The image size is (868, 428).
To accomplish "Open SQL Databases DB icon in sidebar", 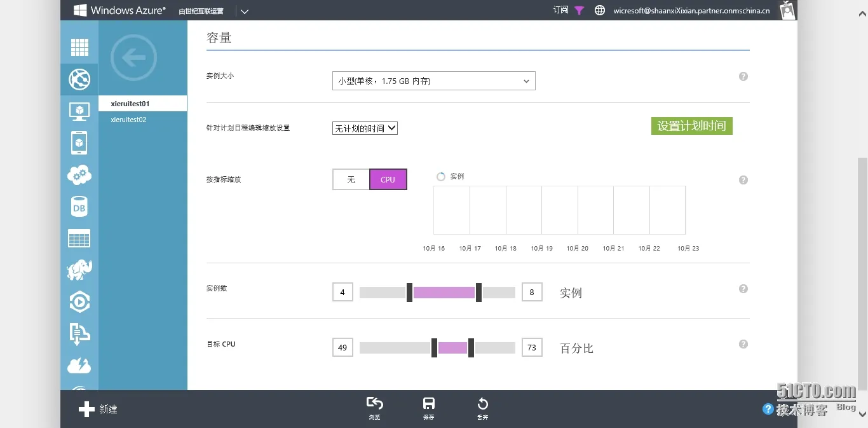I will (x=79, y=207).
